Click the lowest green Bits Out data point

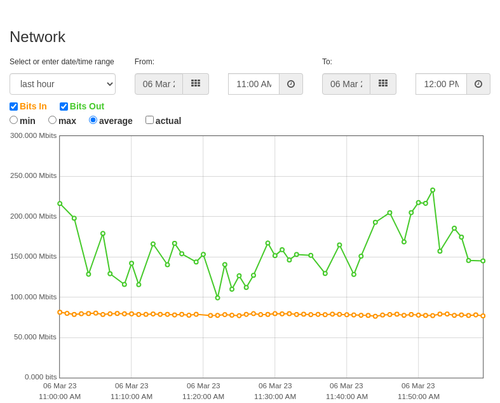(218, 298)
